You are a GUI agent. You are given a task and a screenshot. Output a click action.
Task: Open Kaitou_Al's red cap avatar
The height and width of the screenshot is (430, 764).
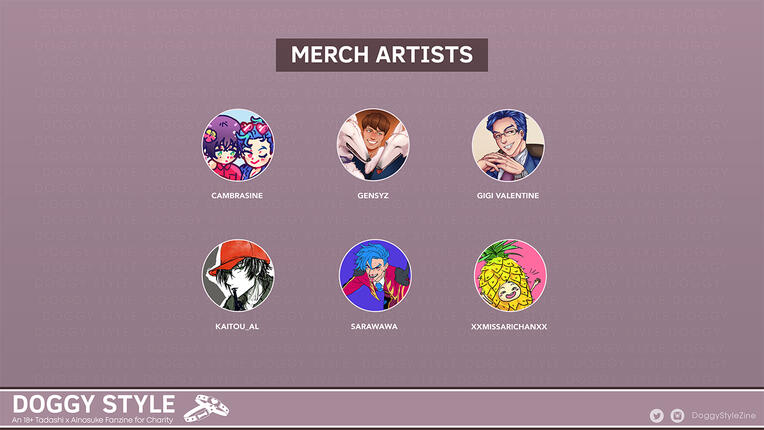(238, 275)
